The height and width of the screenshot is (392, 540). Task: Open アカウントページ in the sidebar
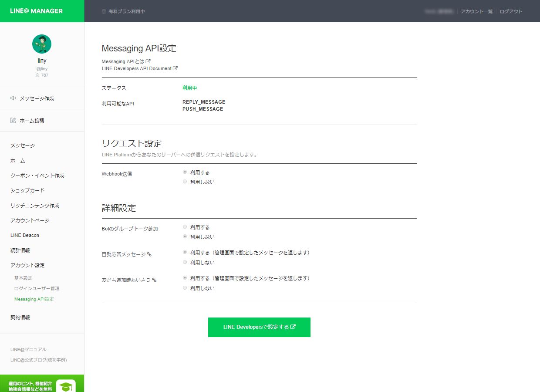(30, 220)
